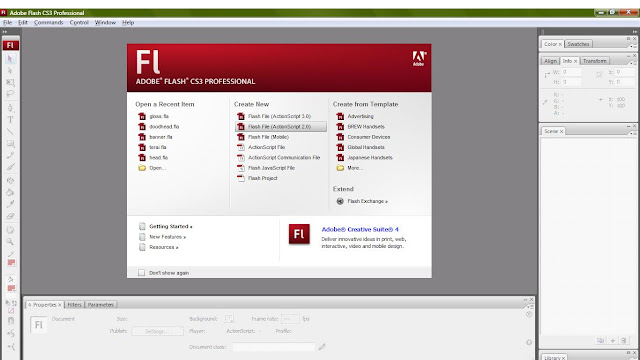Screen dimensions: 640x360
Task: Close the Color tab with its x
Action: pyautogui.click(x=560, y=44)
